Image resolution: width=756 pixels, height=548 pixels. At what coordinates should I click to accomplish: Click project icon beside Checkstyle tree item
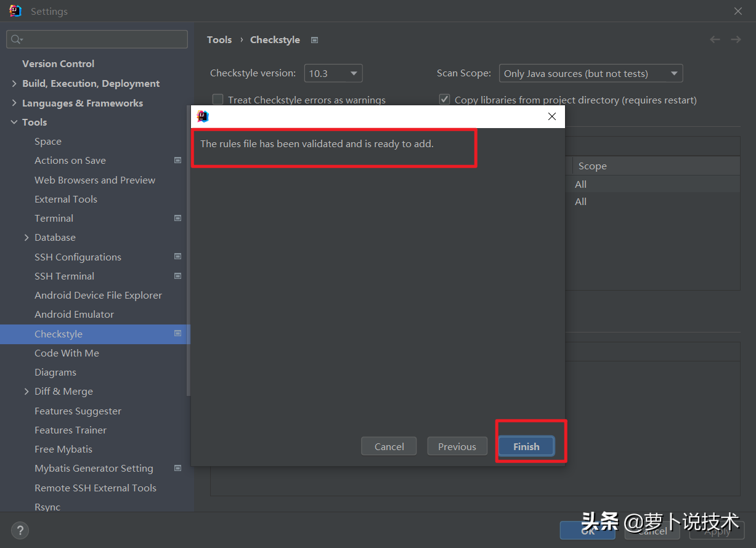[178, 333]
